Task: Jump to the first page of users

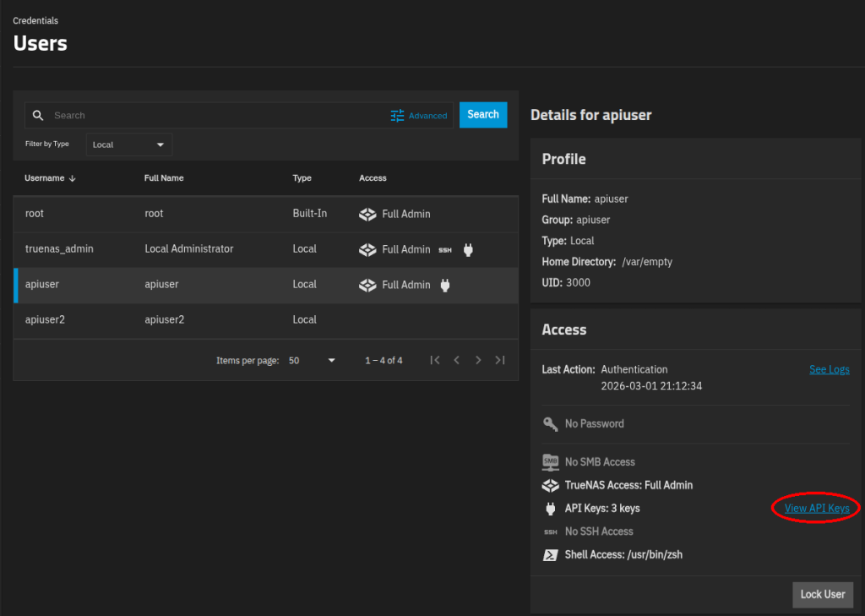Action: pos(435,360)
